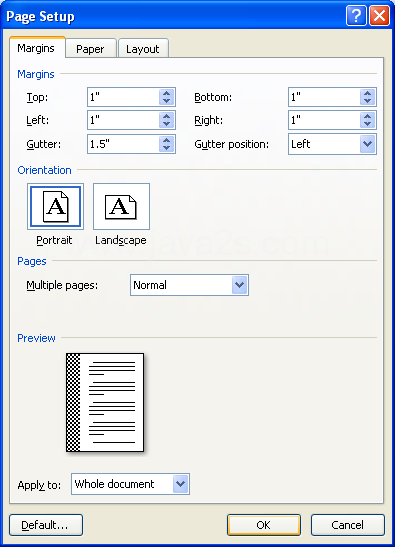Click into the Bottom margin field
Image resolution: width=395 pixels, height=547 pixels.
[325, 97]
